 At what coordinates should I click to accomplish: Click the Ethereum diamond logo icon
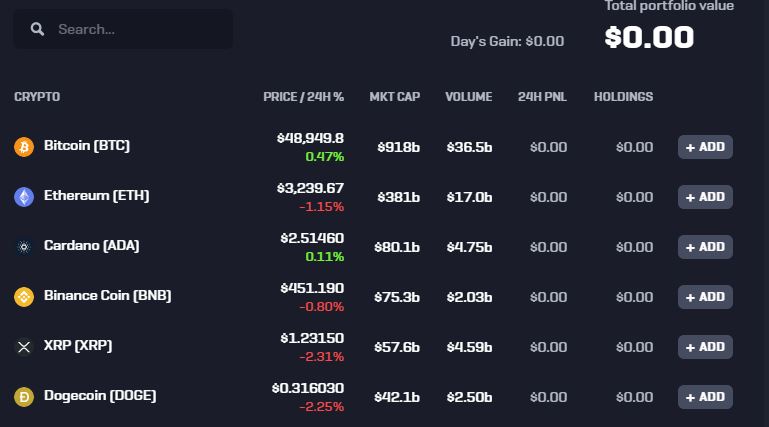coord(24,197)
